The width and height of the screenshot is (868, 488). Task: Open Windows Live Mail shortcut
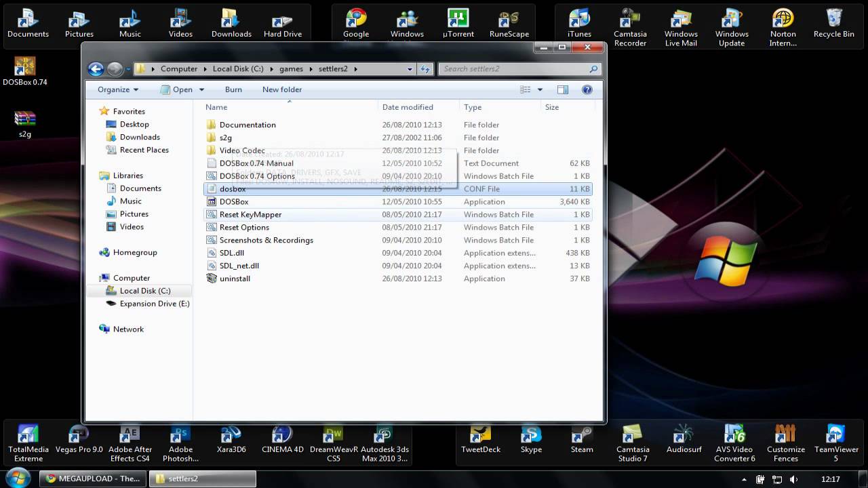(681, 28)
